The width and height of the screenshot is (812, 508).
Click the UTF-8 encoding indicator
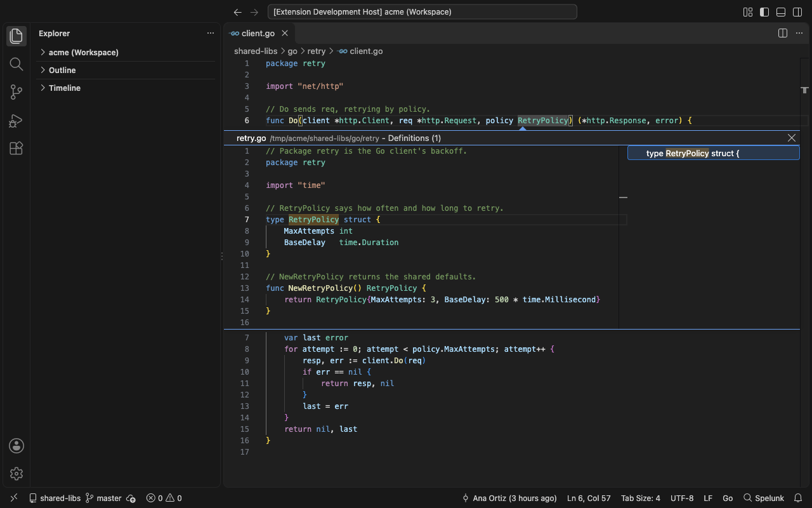click(x=682, y=498)
